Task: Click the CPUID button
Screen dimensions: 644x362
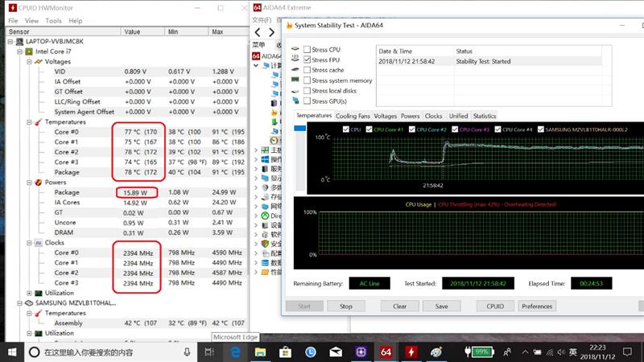Action: (x=495, y=306)
